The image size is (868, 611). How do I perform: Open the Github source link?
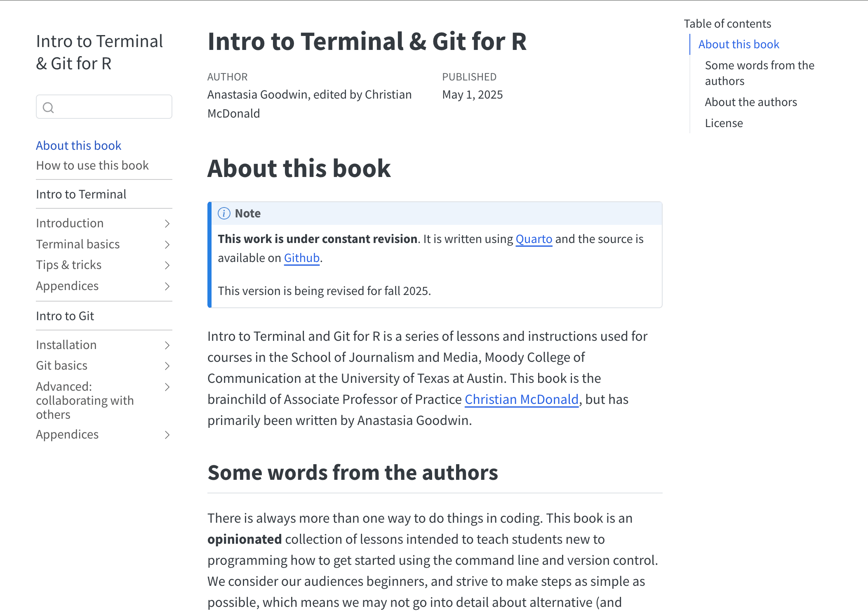[x=301, y=258]
